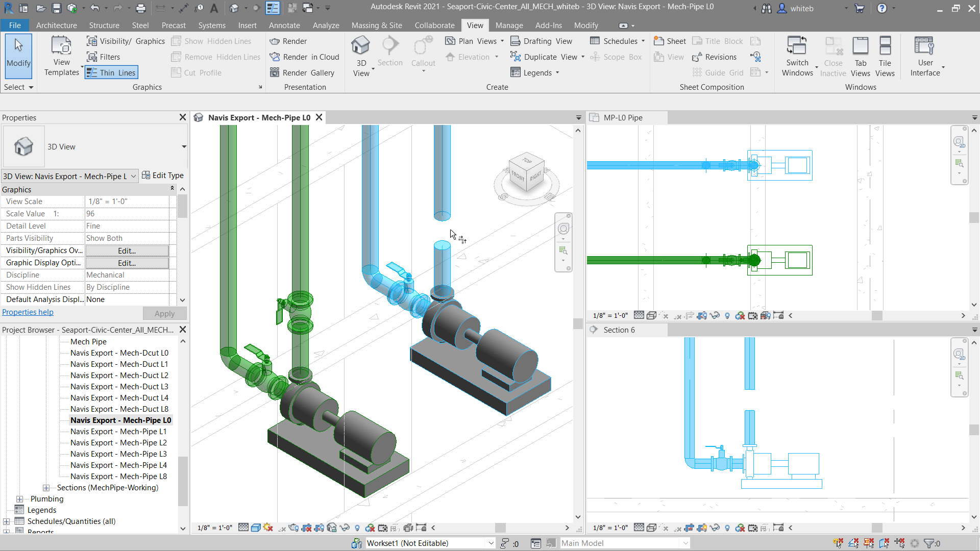This screenshot has height=551, width=980.
Task: Open Navis Export - Mech-Pipe L2 view
Action: pyautogui.click(x=118, y=442)
